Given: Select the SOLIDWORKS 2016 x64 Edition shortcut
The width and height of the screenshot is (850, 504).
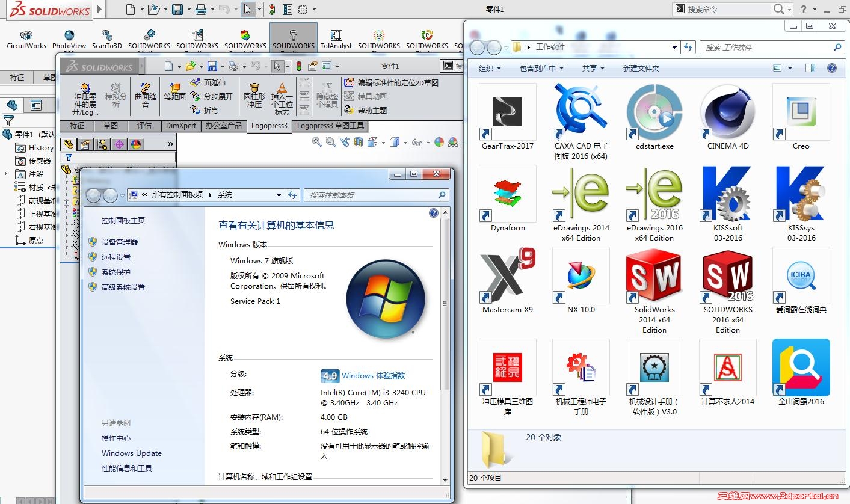Looking at the screenshot, I should tap(728, 292).
